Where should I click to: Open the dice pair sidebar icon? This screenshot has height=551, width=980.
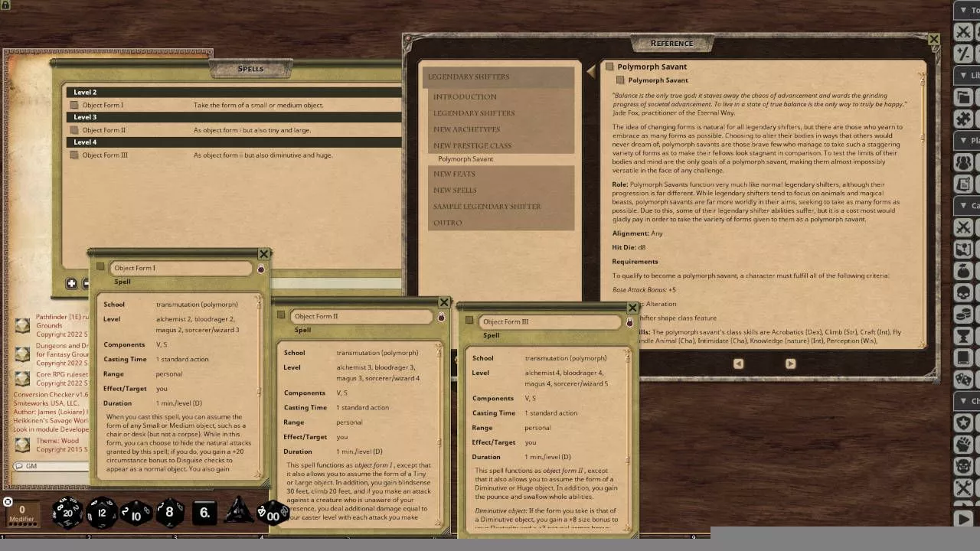964,380
